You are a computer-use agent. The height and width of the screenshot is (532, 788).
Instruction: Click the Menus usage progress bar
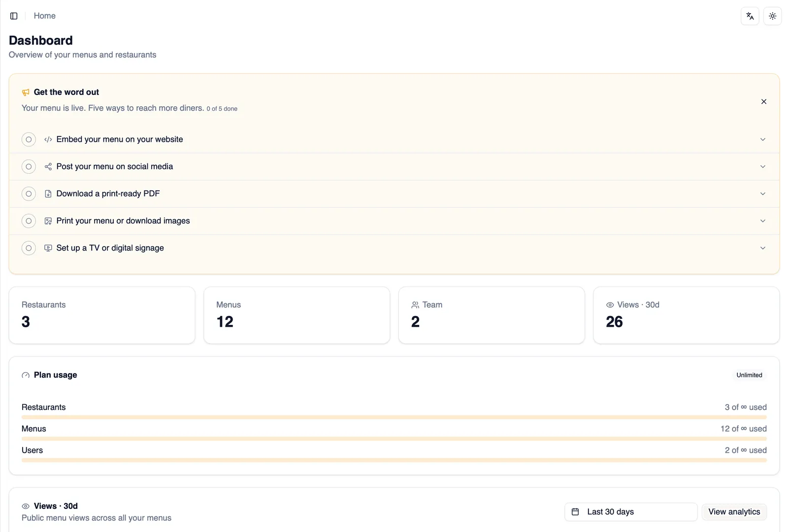pyautogui.click(x=394, y=438)
